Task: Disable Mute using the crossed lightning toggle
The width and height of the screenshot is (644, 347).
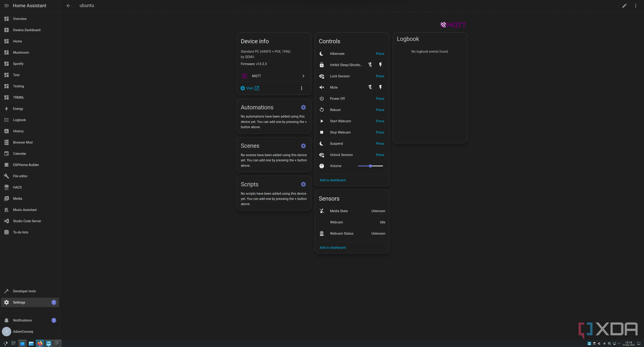Action: 370,87
